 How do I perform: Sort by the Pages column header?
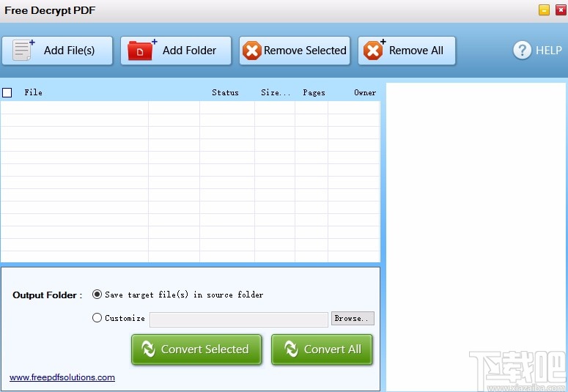point(314,92)
